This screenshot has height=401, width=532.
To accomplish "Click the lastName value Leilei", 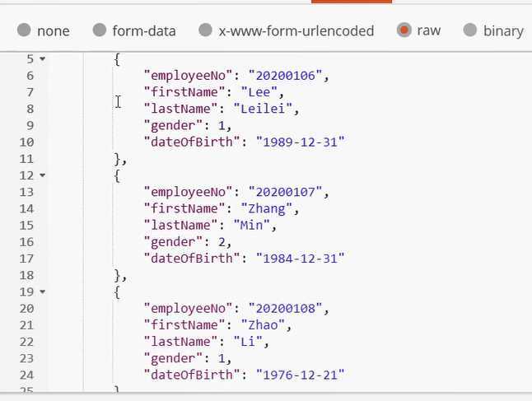I will [x=263, y=109].
